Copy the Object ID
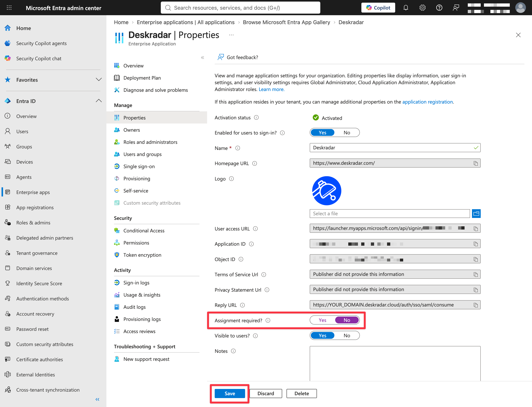Image resolution: width=532 pixels, height=407 pixels. (x=476, y=259)
